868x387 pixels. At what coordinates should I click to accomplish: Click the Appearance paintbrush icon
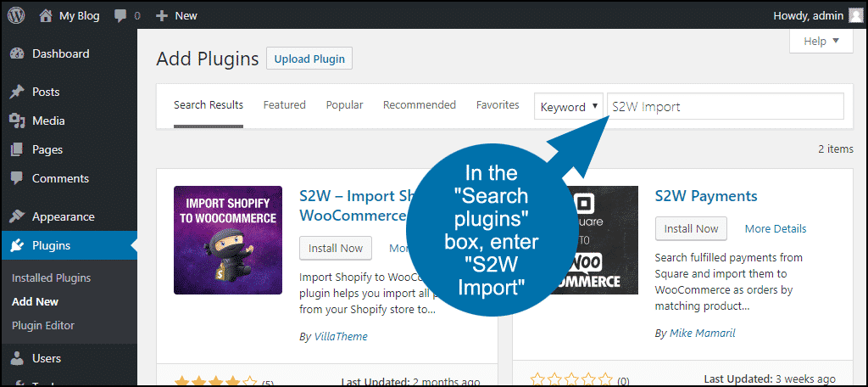click(x=17, y=216)
